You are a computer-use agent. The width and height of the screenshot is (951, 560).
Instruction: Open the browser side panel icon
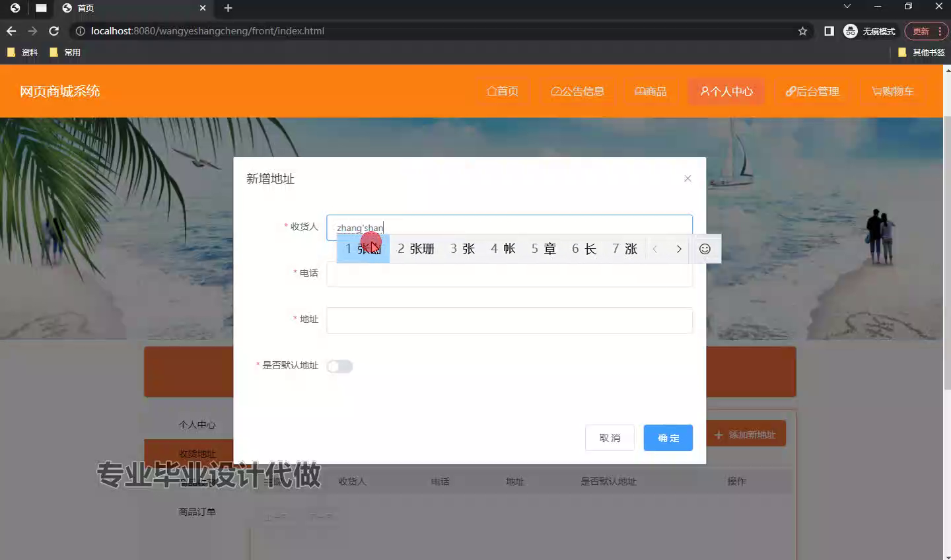pos(829,31)
